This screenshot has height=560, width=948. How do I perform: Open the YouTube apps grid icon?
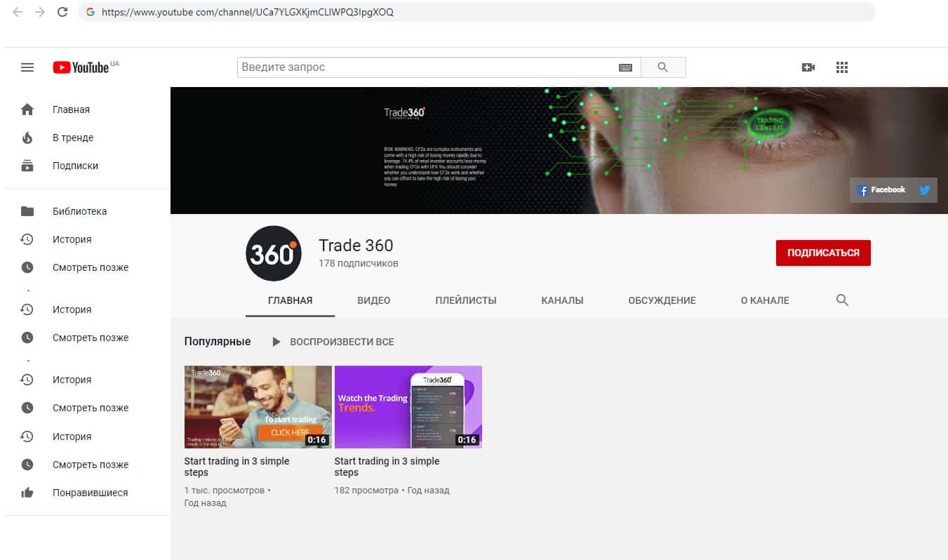(x=842, y=67)
